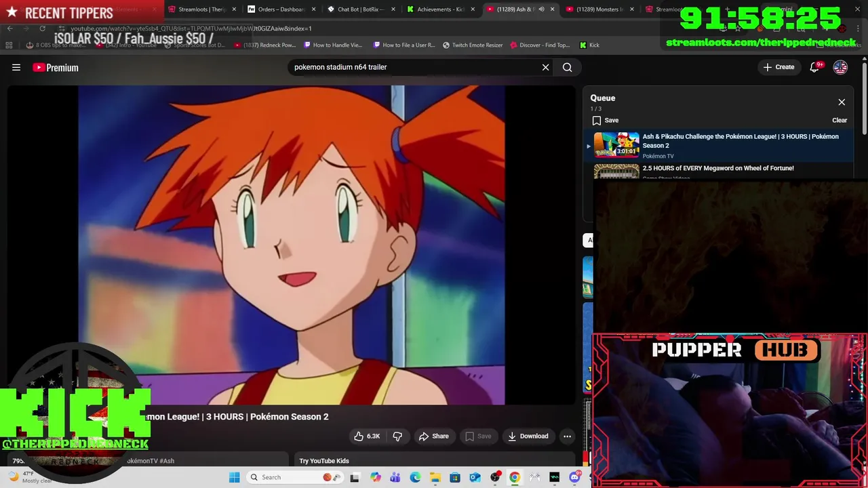
Task: Like the video with 6.3K likes
Action: [x=366, y=436]
